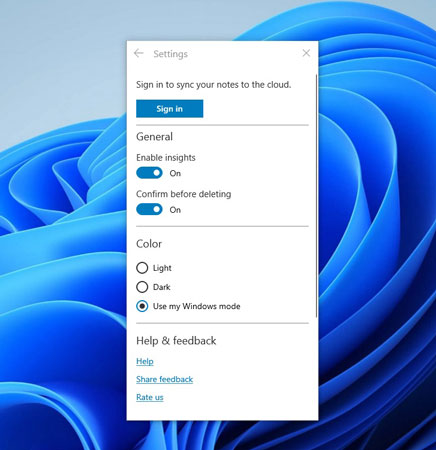
Task: Click the Help & feedback heading
Action: coord(176,341)
